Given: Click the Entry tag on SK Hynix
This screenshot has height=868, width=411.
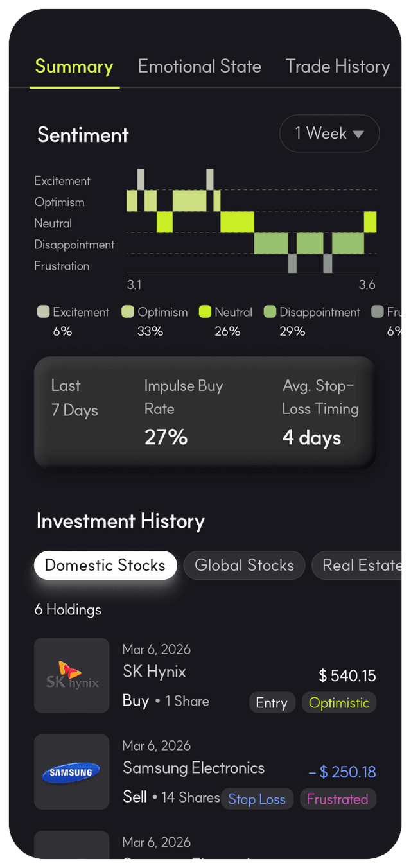Looking at the screenshot, I should (x=272, y=703).
